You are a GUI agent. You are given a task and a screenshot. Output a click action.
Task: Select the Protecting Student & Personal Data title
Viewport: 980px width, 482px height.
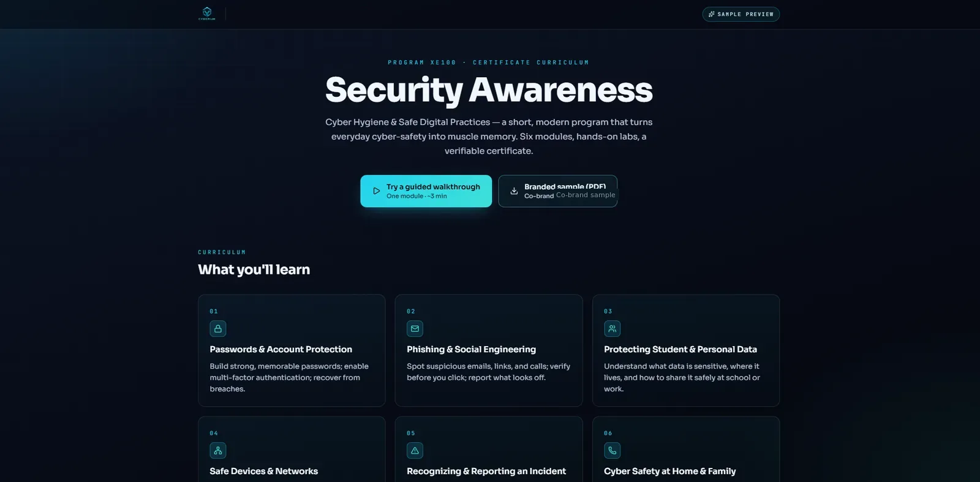(x=680, y=349)
